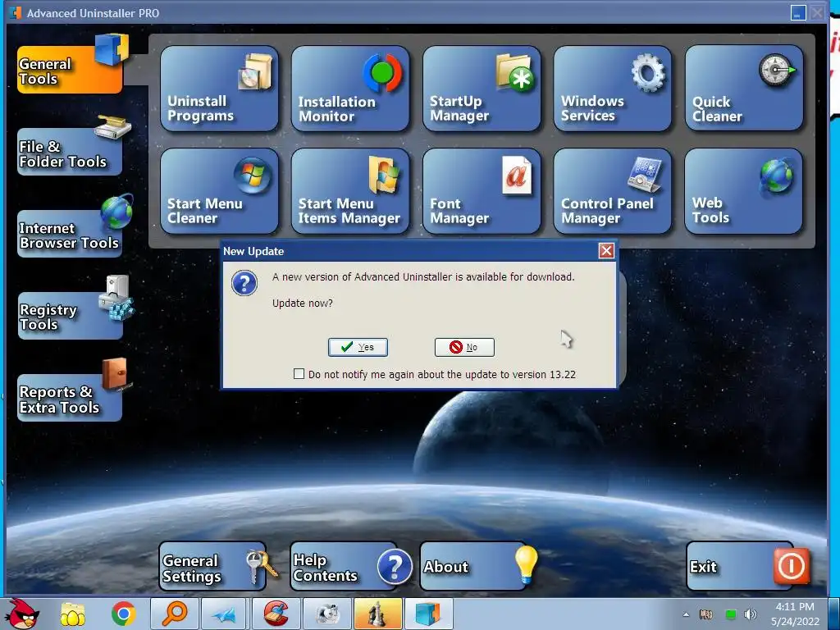Open the chess taskbar app
This screenshot has width=840, height=630.
(377, 614)
